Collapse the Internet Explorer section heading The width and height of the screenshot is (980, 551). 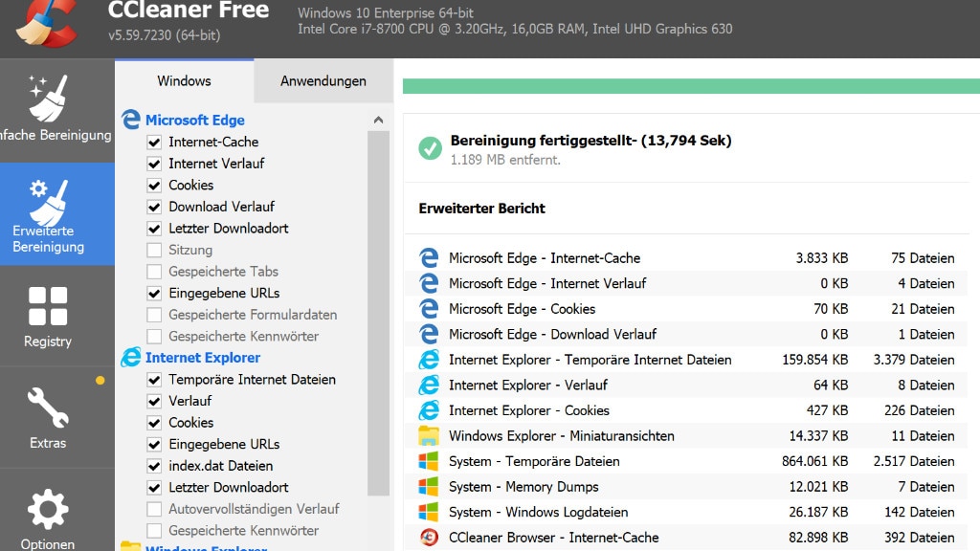201,357
